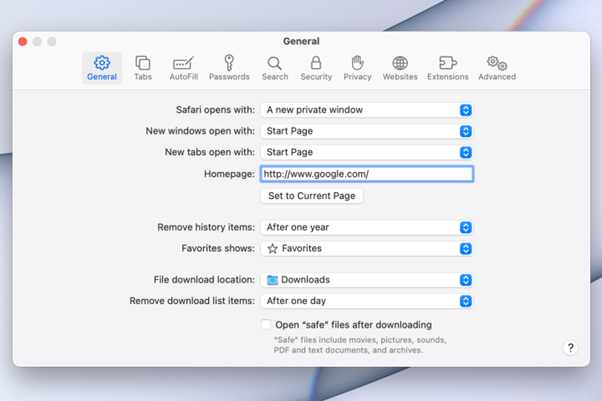Open the Tabs preferences pane

point(143,68)
